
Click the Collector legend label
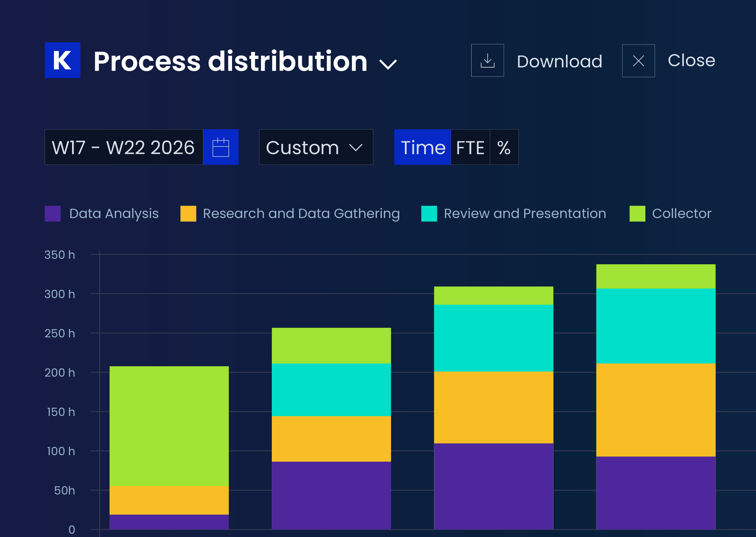(682, 214)
